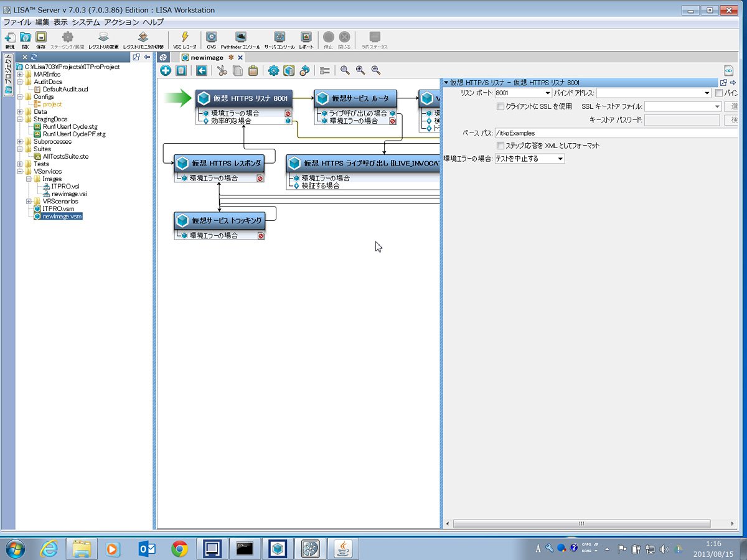Click the blue plus add-step icon
Viewport: 747px width, 560px height.
coord(166,70)
